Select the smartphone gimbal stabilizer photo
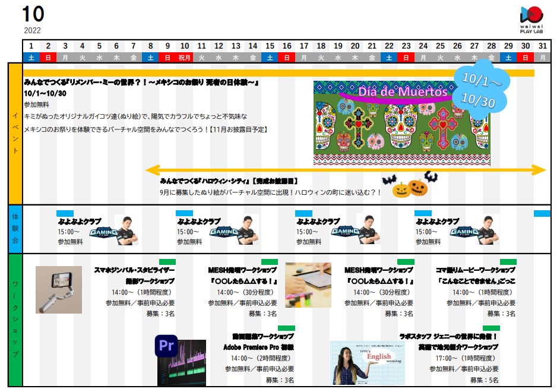The height and width of the screenshot is (392, 560). click(x=58, y=289)
